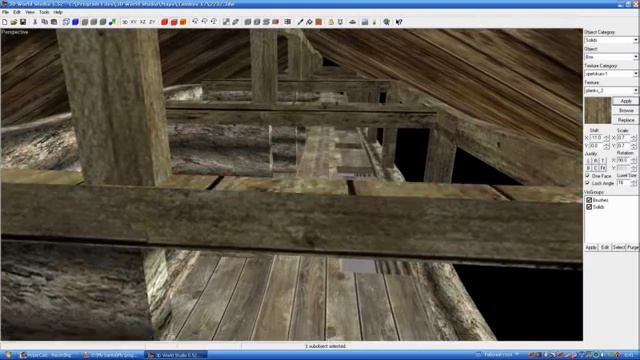Viewport: 640px width, 360px height.
Task: Click Apply next to the texture preview
Action: [626, 101]
